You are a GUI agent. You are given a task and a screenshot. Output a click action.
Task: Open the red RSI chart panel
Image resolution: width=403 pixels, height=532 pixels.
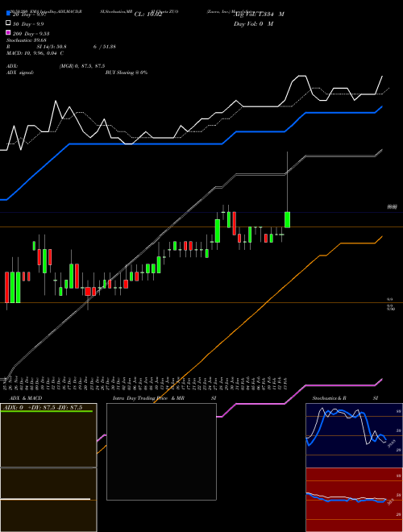[354, 500]
